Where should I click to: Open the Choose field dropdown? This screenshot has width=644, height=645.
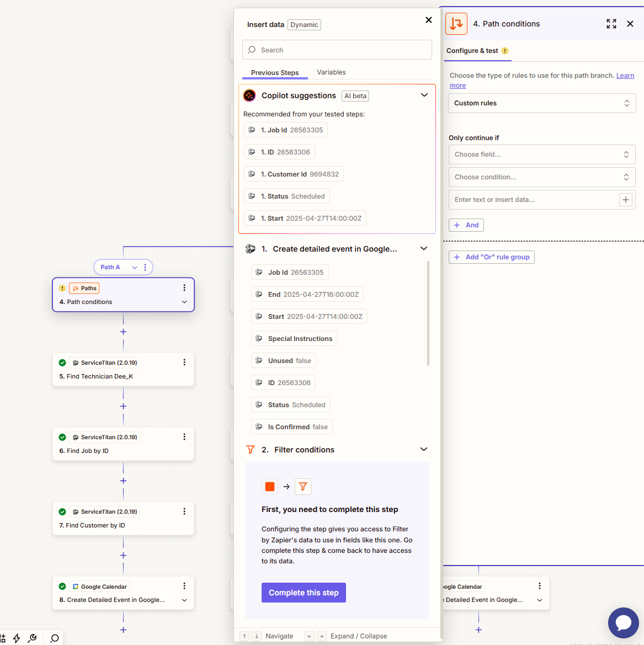[541, 154]
